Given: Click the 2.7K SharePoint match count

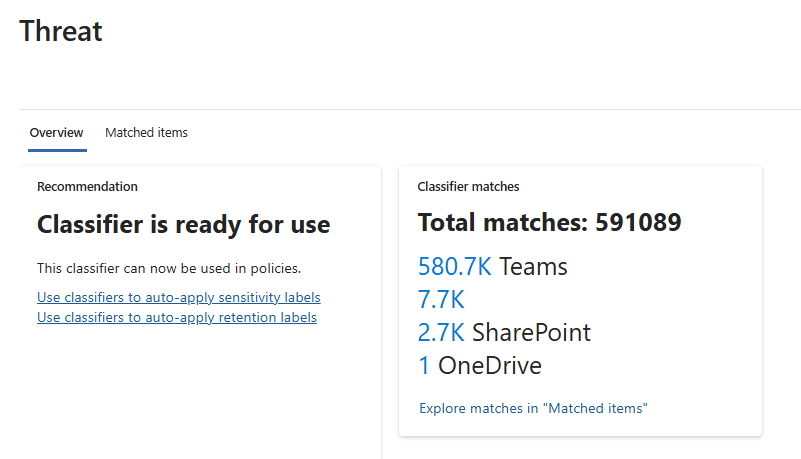Looking at the screenshot, I should coord(440,333).
